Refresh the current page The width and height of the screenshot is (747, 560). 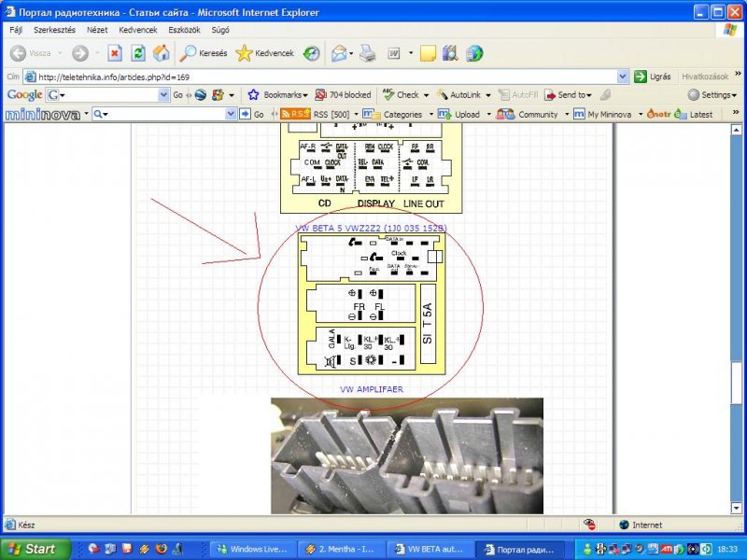(138, 53)
